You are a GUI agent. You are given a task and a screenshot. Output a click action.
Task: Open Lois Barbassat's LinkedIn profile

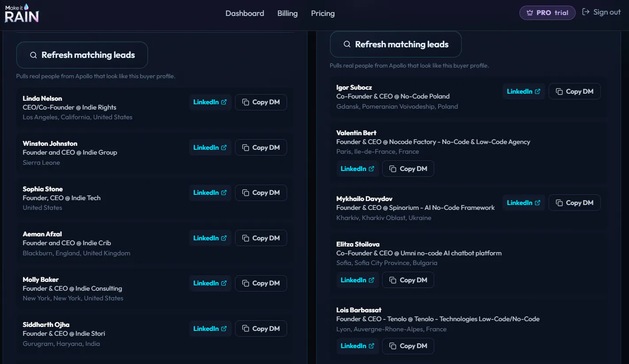click(358, 346)
